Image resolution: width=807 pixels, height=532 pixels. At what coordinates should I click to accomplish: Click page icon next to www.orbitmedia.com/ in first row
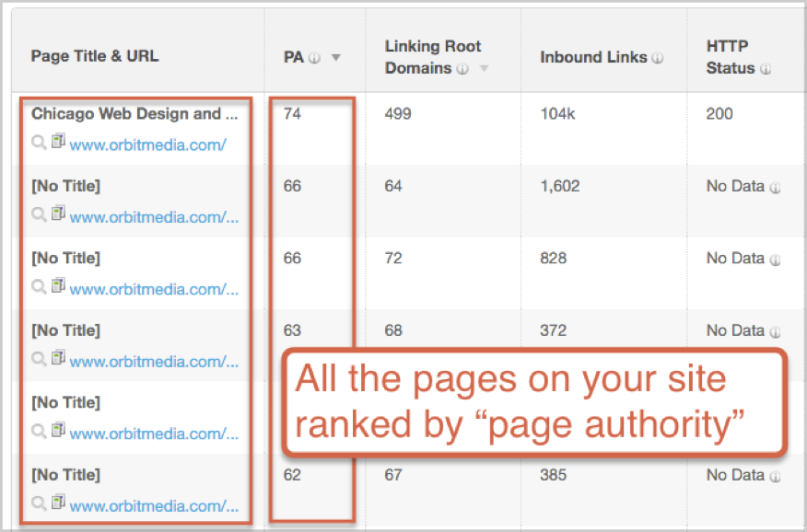point(58,143)
